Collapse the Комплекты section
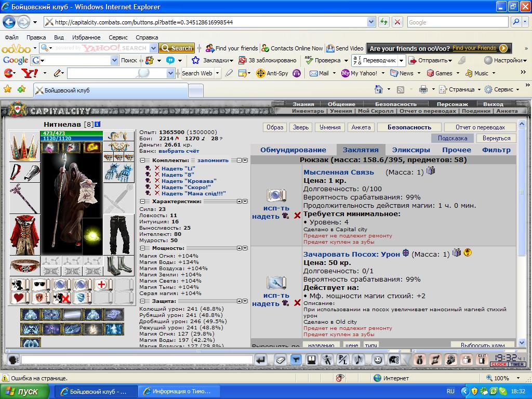532x399 pixels. [143, 160]
